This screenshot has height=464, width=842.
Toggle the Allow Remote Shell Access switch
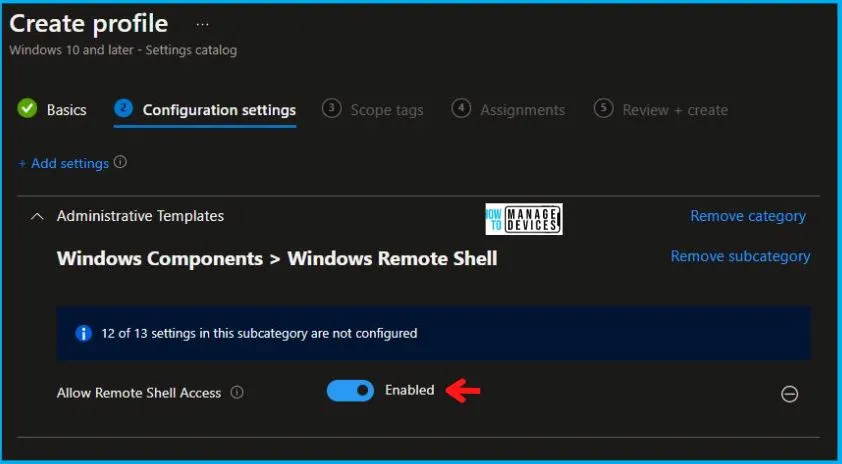[x=350, y=391]
